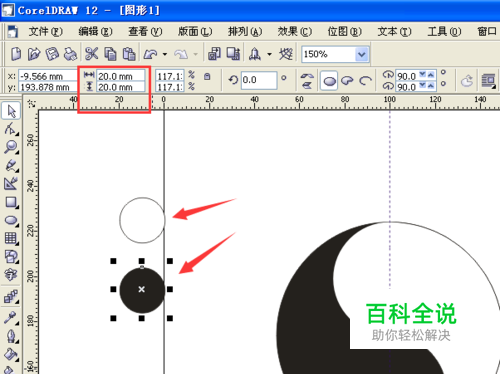Viewport: 500px width, 374px height.
Task: Click the Save icon in toolbar
Action: (52, 54)
